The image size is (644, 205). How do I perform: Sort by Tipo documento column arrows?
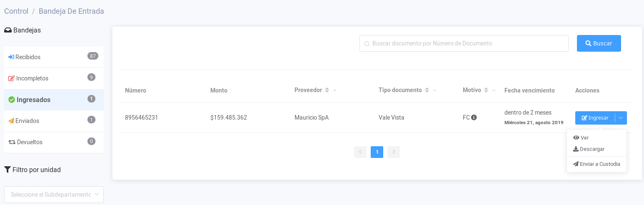(x=427, y=90)
